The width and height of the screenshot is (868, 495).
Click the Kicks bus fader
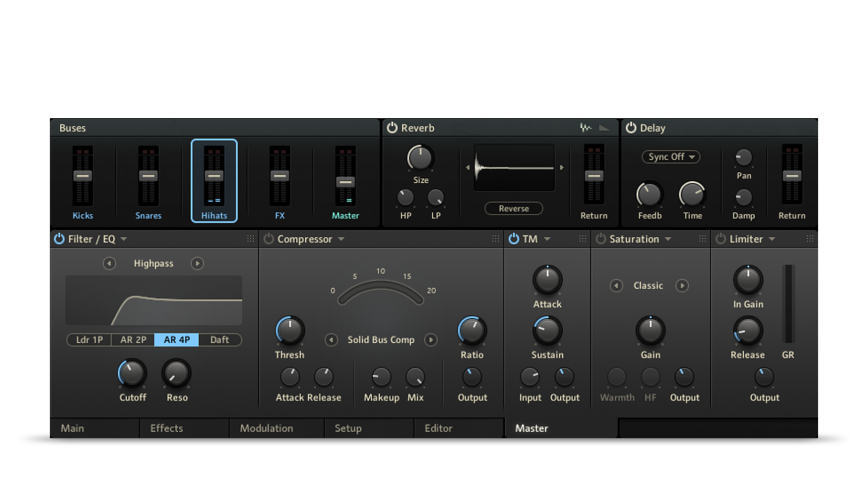[x=83, y=176]
